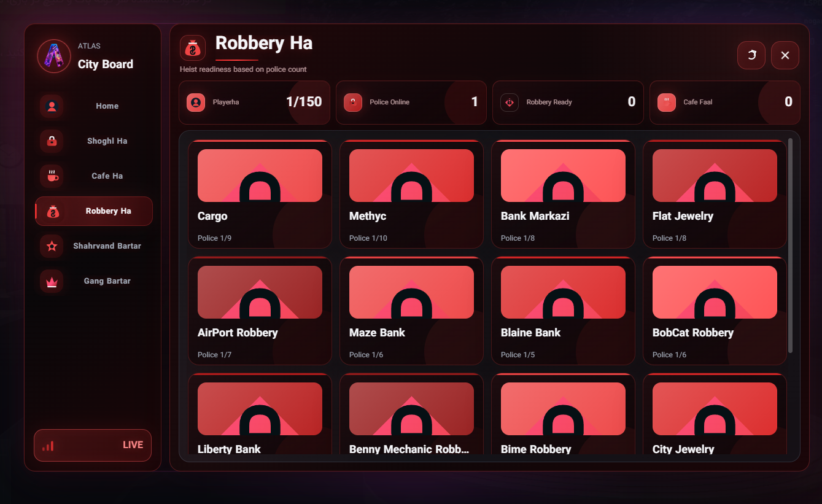Click the bars icon in LIVE badge
This screenshot has height=504, width=822.
[x=48, y=446]
